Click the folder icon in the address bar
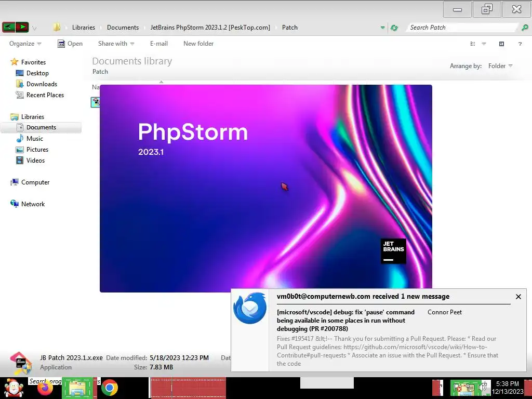 pyautogui.click(x=57, y=27)
